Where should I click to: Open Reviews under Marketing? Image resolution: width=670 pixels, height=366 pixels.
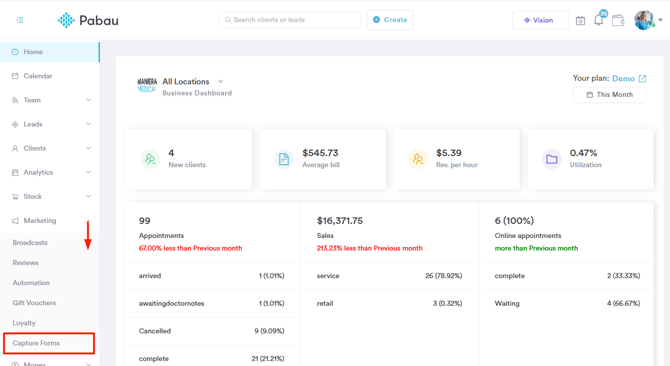[25, 263]
